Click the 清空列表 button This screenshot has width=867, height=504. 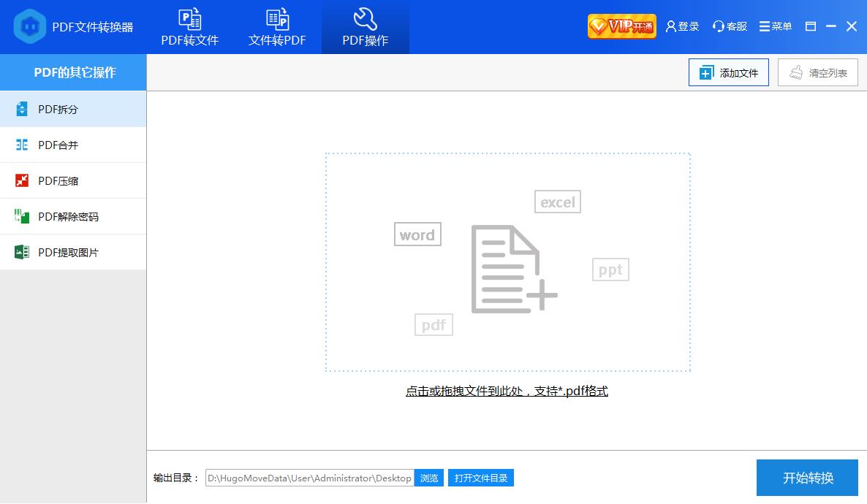coord(818,72)
